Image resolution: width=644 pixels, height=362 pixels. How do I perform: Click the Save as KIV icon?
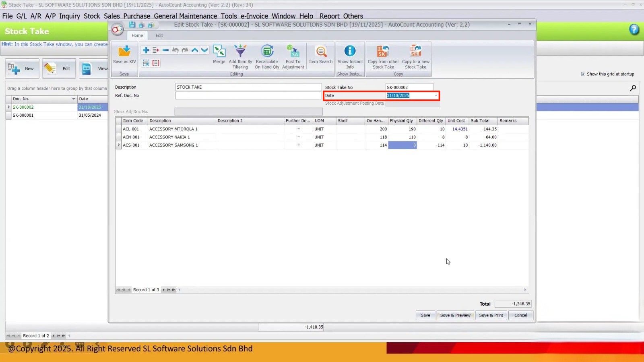(124, 54)
